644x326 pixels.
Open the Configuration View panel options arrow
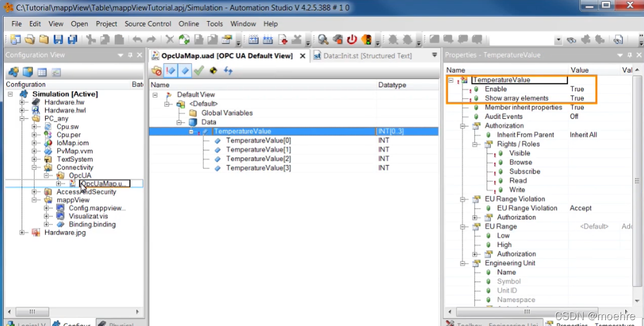tap(121, 55)
